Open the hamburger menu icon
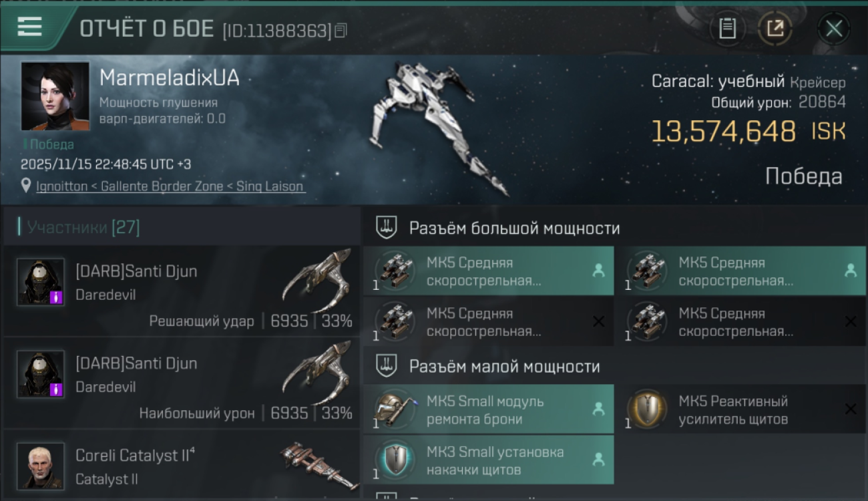Screen dimensions: 868x501 pos(29,27)
